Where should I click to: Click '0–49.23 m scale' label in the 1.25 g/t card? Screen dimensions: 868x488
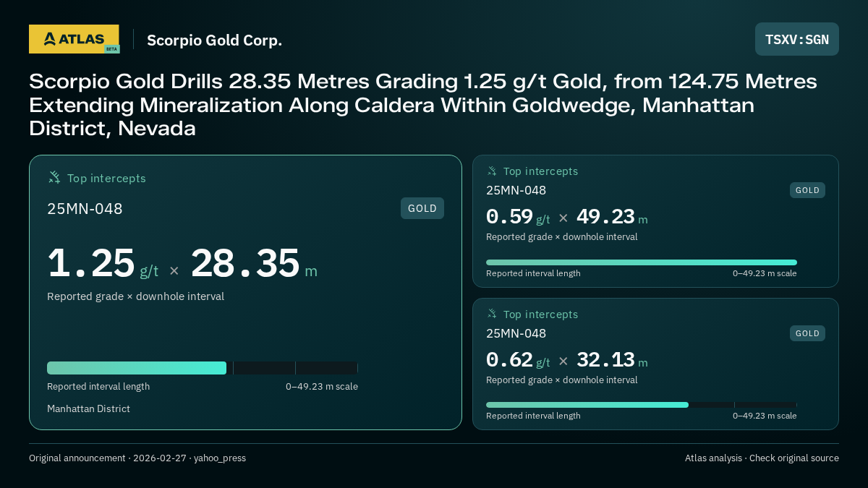[322, 387]
